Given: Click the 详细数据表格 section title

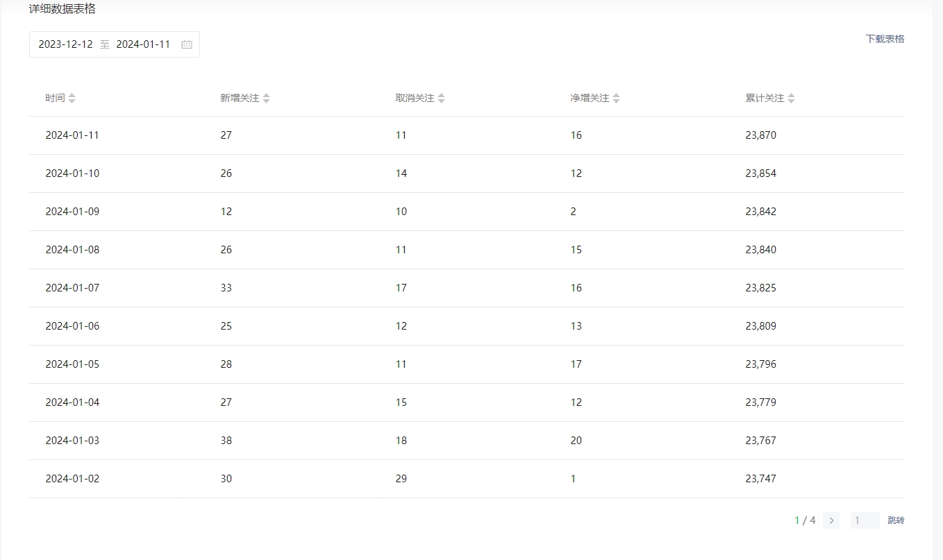Looking at the screenshot, I should pyautogui.click(x=62, y=9).
